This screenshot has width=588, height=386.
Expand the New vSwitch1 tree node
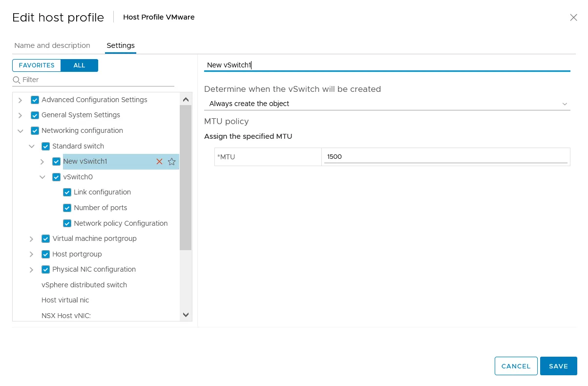pos(42,162)
